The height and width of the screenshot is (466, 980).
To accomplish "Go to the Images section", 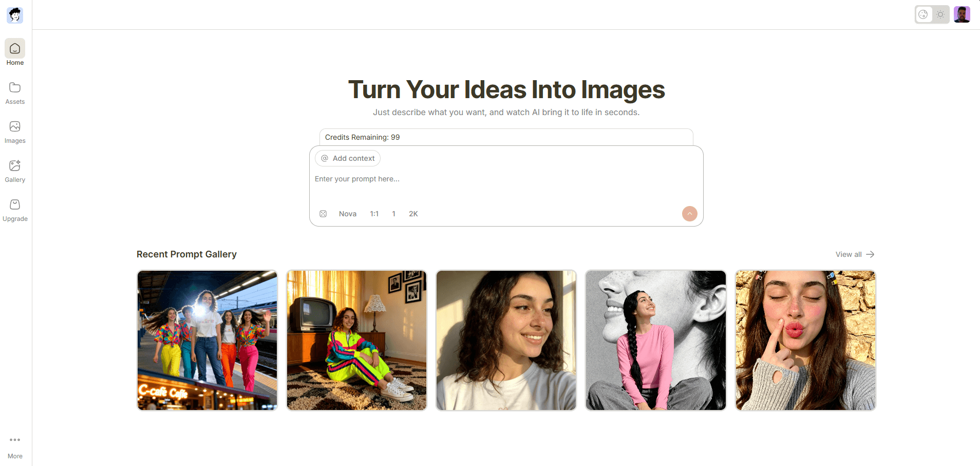I will 15,132.
